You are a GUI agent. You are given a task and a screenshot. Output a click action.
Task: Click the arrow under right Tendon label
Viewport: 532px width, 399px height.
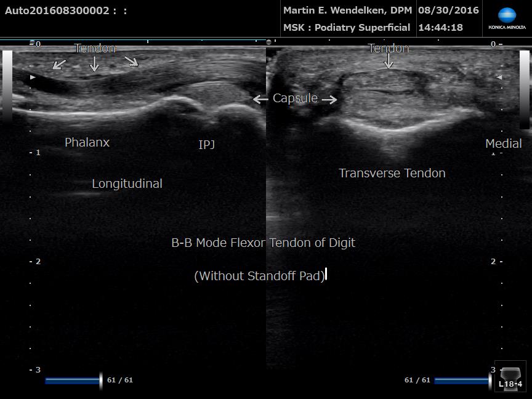tap(388, 62)
